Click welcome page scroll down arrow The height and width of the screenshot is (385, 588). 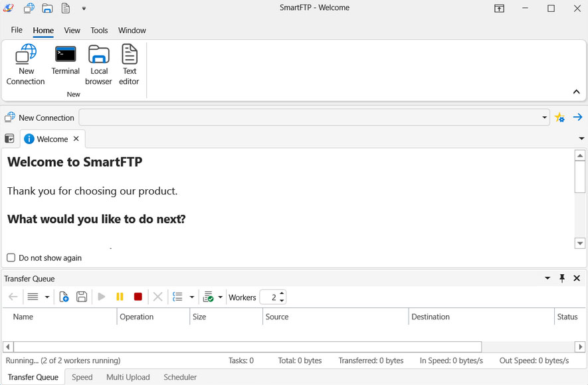coord(580,244)
